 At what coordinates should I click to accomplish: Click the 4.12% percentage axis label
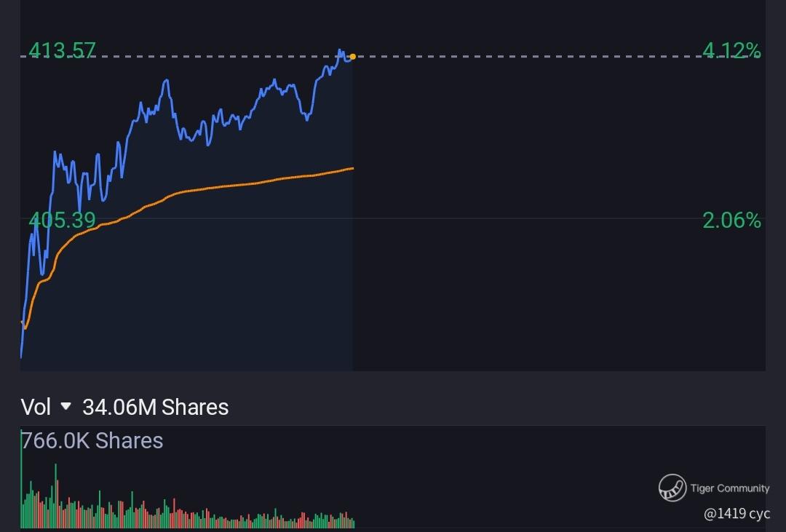(731, 51)
